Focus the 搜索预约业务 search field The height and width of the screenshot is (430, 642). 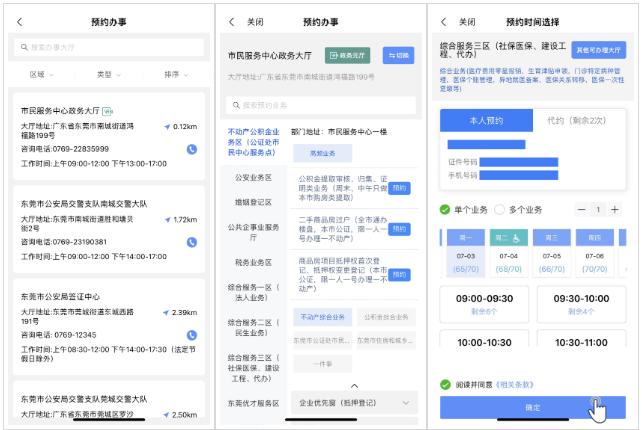coord(321,105)
